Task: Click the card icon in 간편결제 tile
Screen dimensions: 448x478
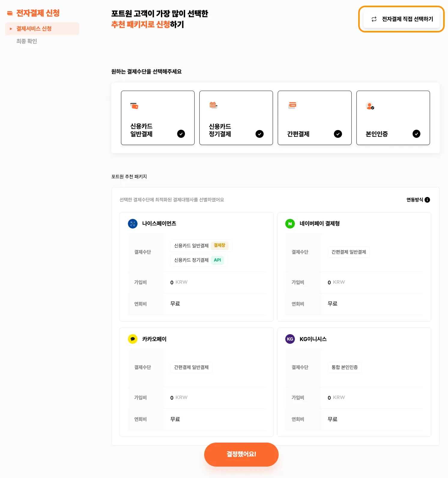Action: point(292,105)
